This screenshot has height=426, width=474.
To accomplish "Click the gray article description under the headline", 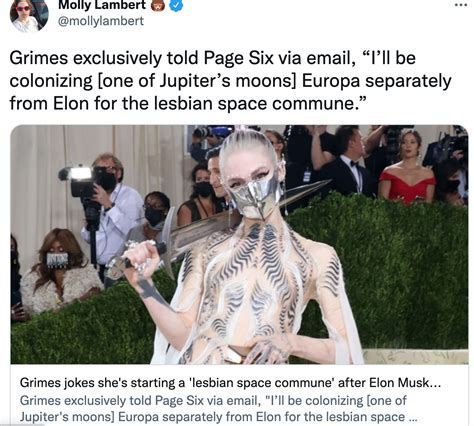I will click(x=218, y=409).
